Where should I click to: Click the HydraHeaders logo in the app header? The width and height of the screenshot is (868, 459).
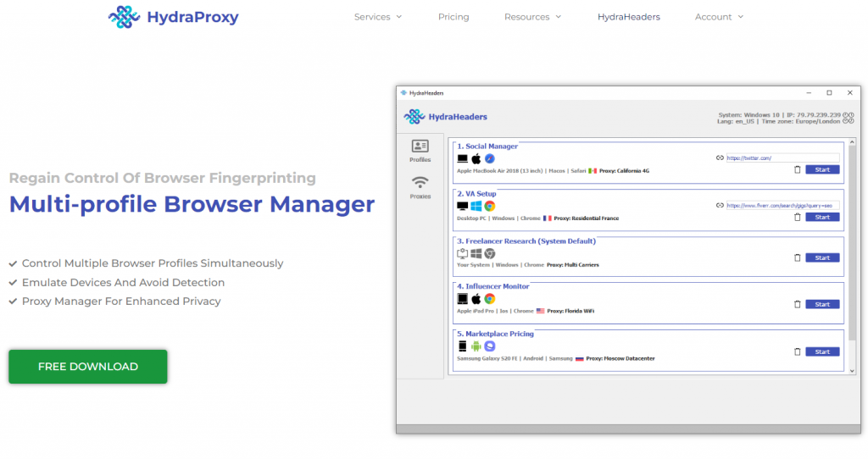[x=445, y=117]
